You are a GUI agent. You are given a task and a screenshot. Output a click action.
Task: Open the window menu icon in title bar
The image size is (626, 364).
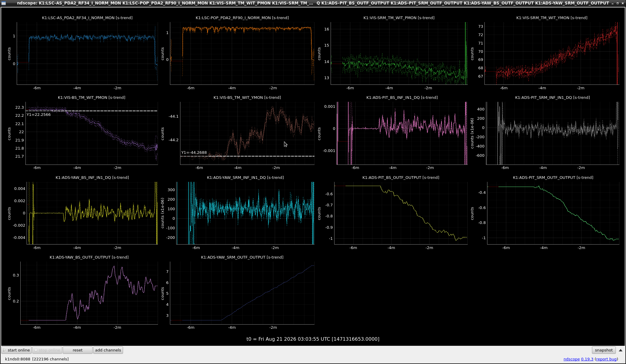4,3
